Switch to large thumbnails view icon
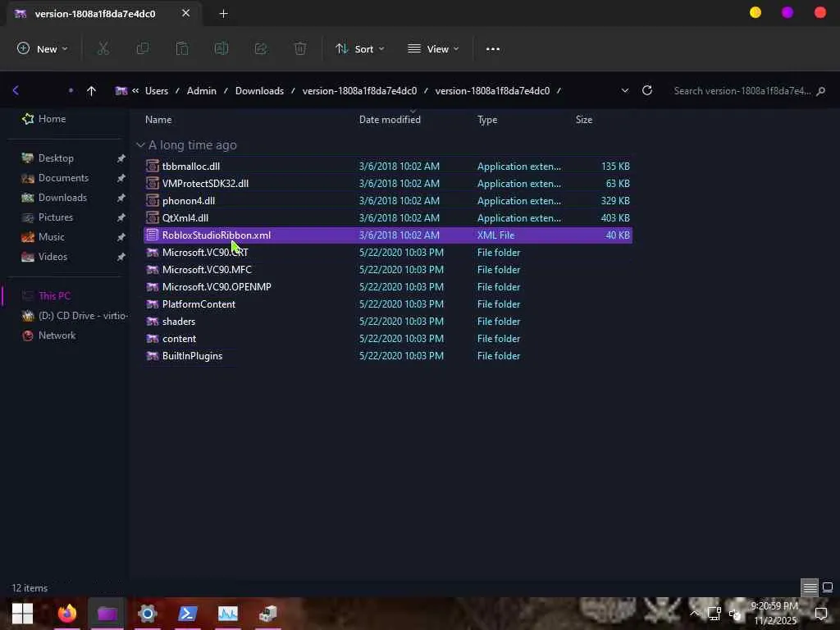This screenshot has width=840, height=630. point(828,587)
